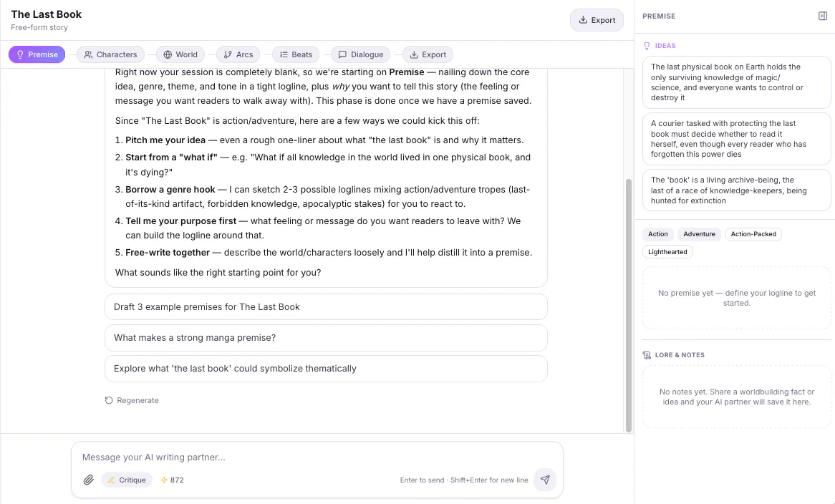
Task: Click the 'Tell me your purpose first' option text
Action: [x=180, y=221]
